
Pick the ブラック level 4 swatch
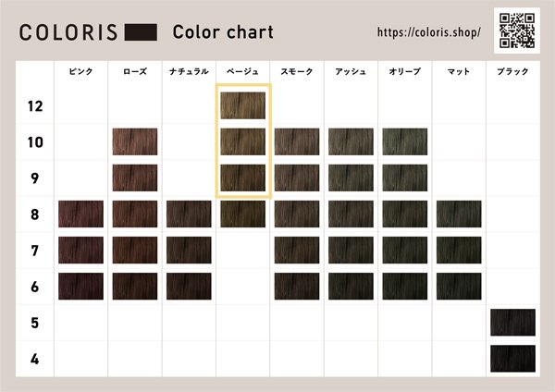(512, 359)
